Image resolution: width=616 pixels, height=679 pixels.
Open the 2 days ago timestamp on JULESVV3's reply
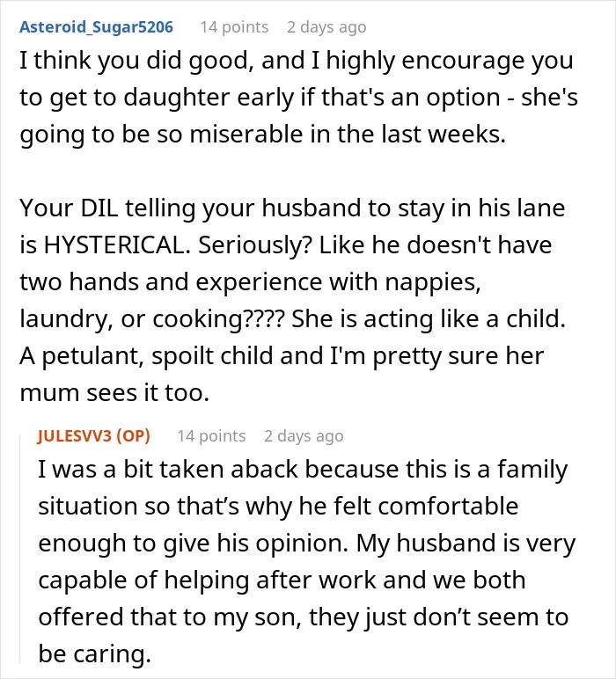pos(304,436)
